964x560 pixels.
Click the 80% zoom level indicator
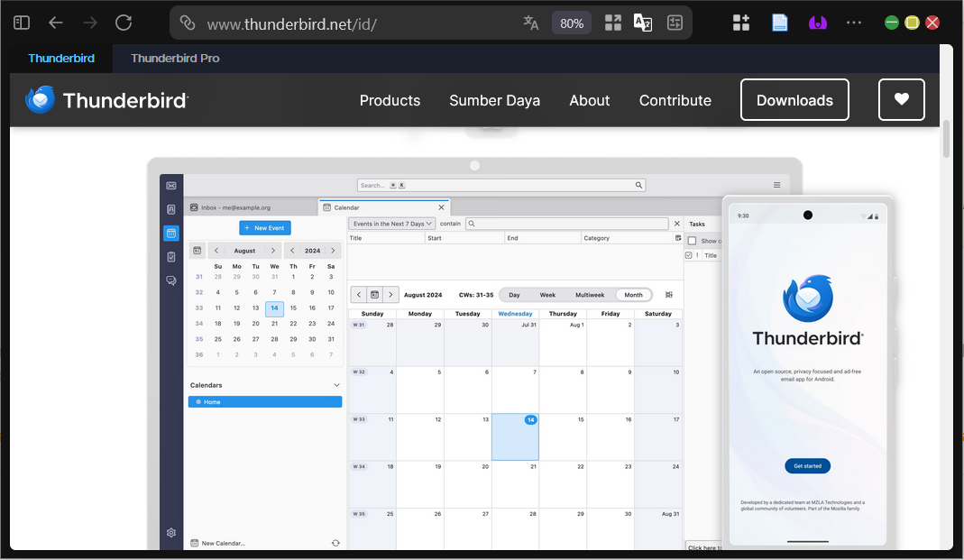pos(571,23)
